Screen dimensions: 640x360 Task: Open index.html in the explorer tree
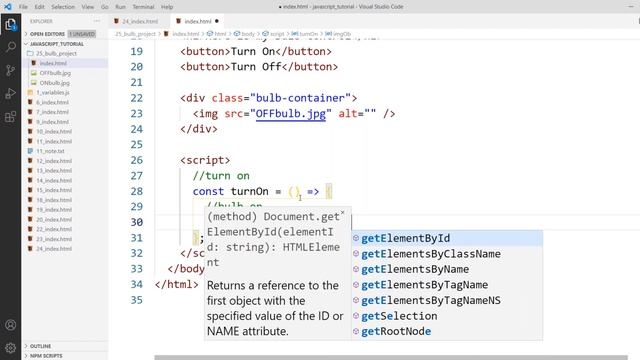click(53, 63)
